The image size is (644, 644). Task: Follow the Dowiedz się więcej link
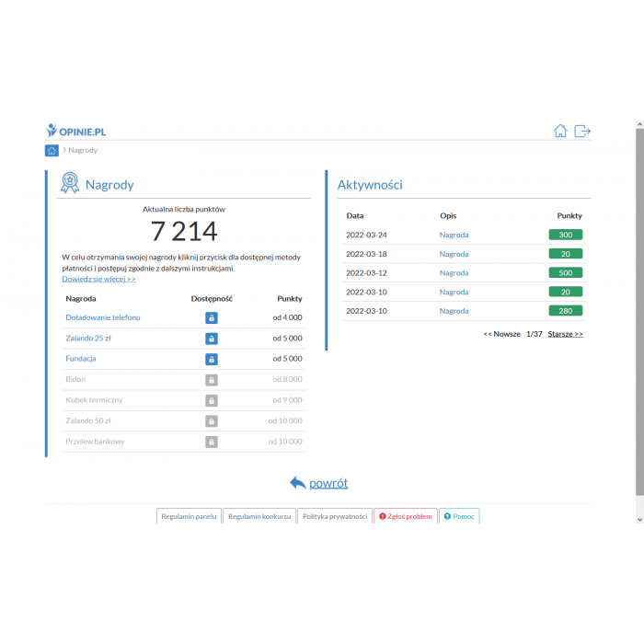pyautogui.click(x=98, y=279)
